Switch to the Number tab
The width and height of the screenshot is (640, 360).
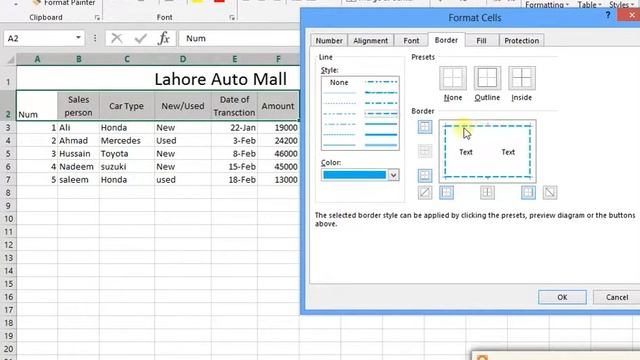[x=329, y=40]
